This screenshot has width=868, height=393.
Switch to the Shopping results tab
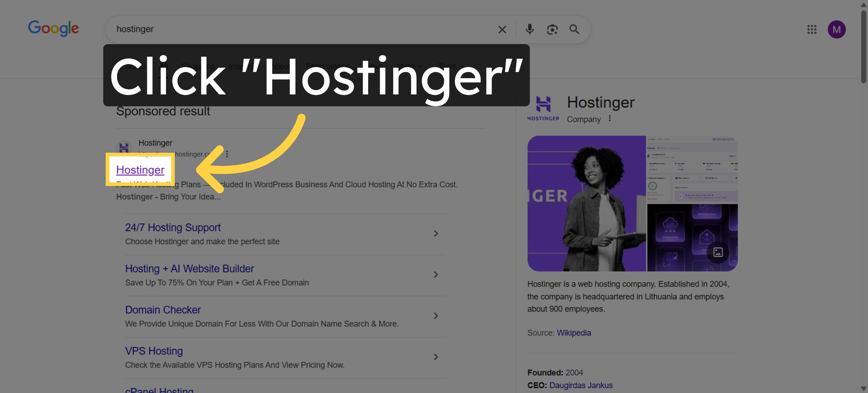coord(197,66)
